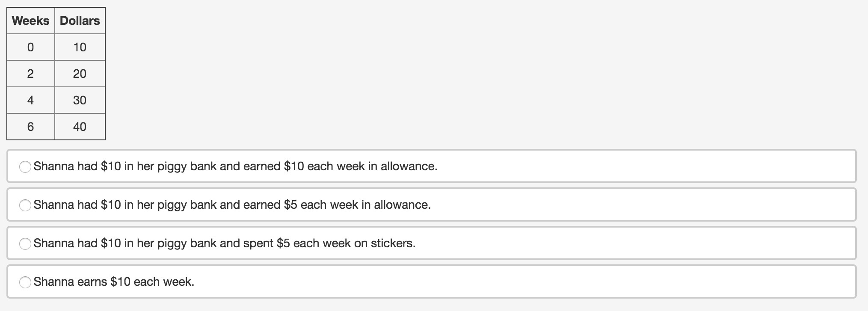The image size is (868, 311).
Task: Click 'piggy bank' in the first answer option
Action: tap(187, 166)
